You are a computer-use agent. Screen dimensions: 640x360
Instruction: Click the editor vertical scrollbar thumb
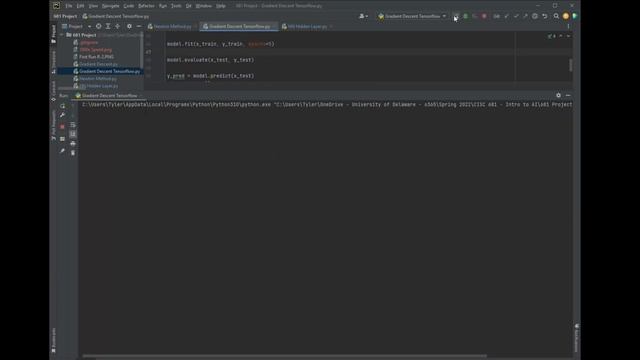(x=570, y=65)
